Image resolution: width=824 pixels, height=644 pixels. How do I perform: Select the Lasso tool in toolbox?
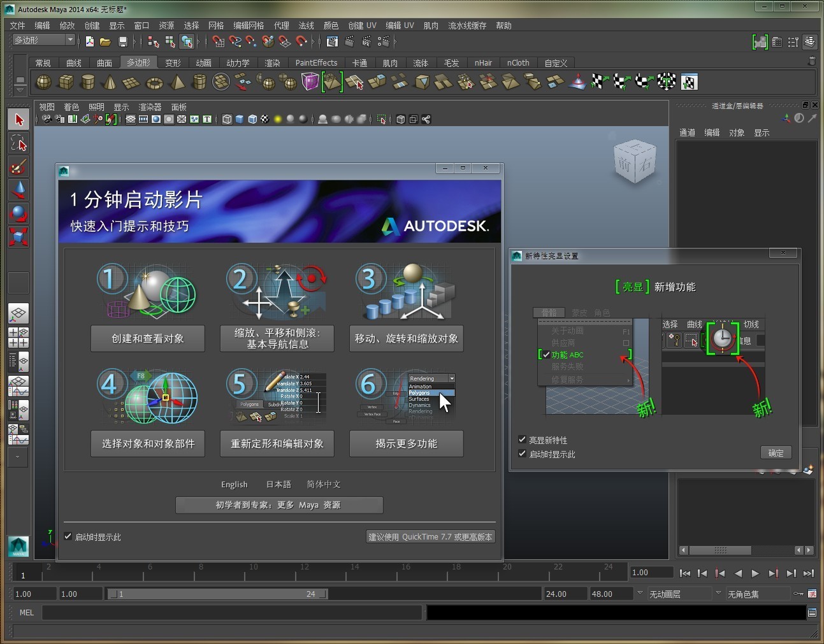(x=18, y=143)
